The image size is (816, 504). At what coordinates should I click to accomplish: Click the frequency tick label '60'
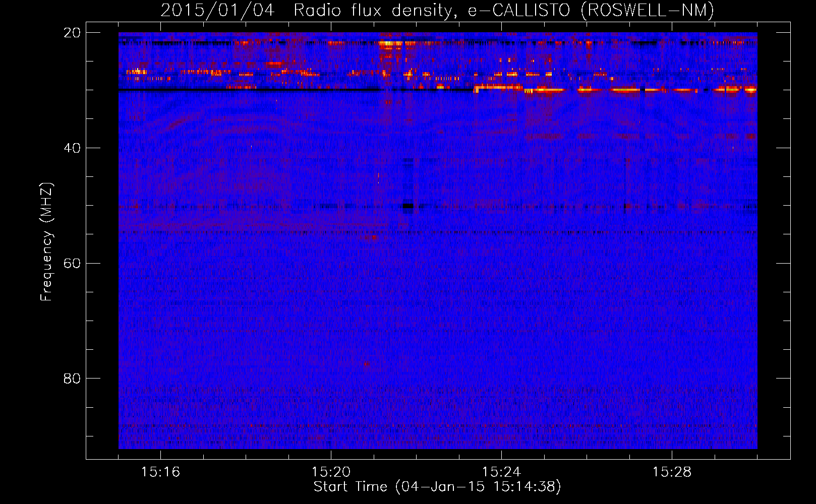pyautogui.click(x=72, y=264)
